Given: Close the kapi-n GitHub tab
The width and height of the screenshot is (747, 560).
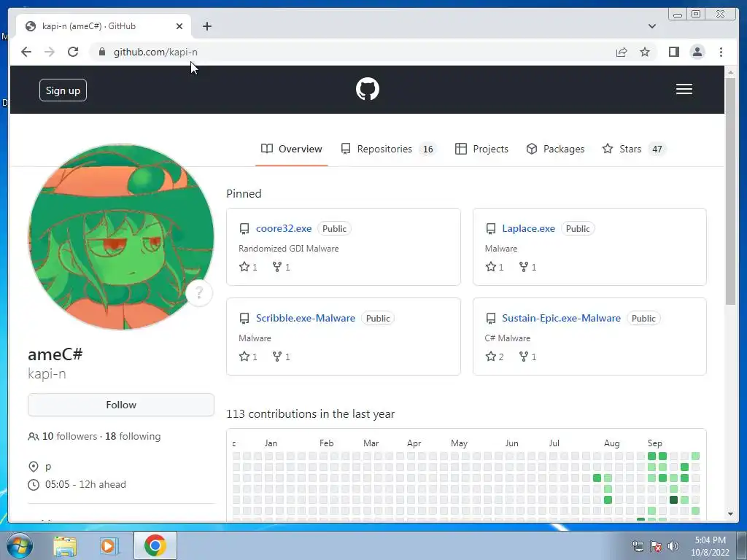Looking at the screenshot, I should point(179,26).
